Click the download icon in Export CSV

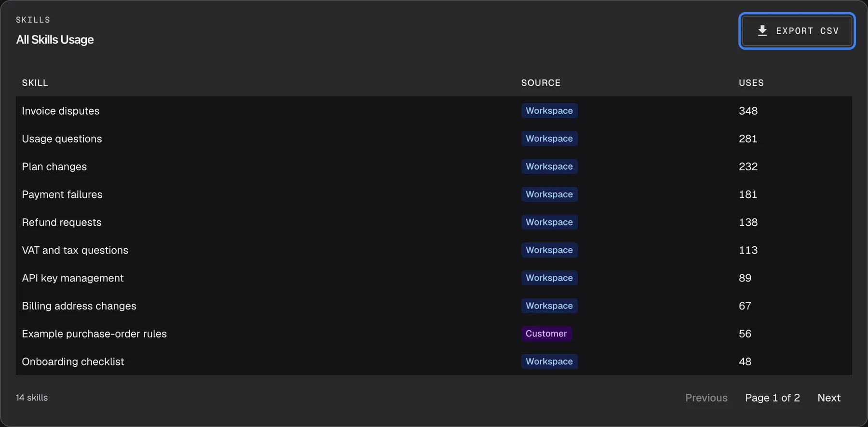point(762,31)
